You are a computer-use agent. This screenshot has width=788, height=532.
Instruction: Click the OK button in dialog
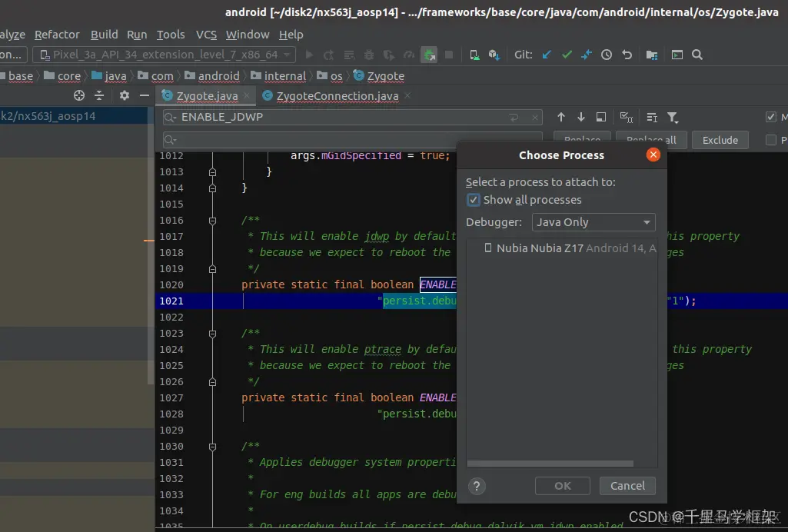click(562, 486)
